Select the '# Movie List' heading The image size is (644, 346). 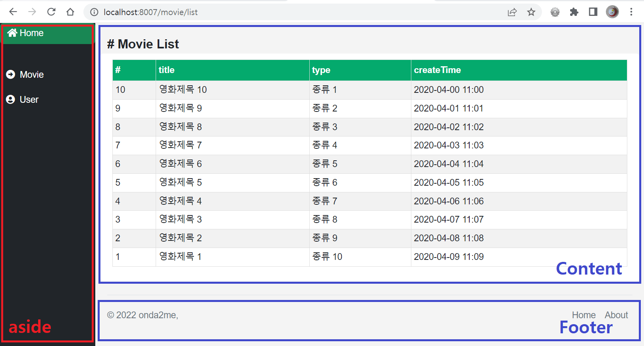coord(143,44)
